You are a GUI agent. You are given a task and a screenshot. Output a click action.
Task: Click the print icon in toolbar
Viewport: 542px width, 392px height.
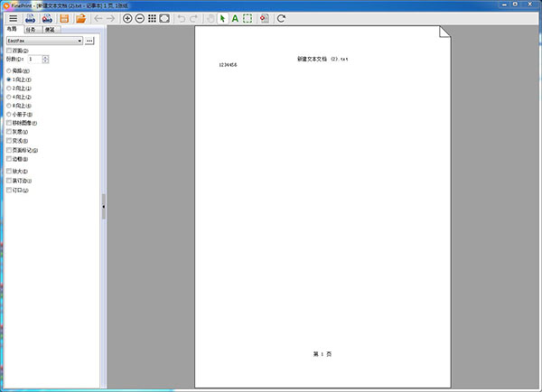(x=30, y=18)
